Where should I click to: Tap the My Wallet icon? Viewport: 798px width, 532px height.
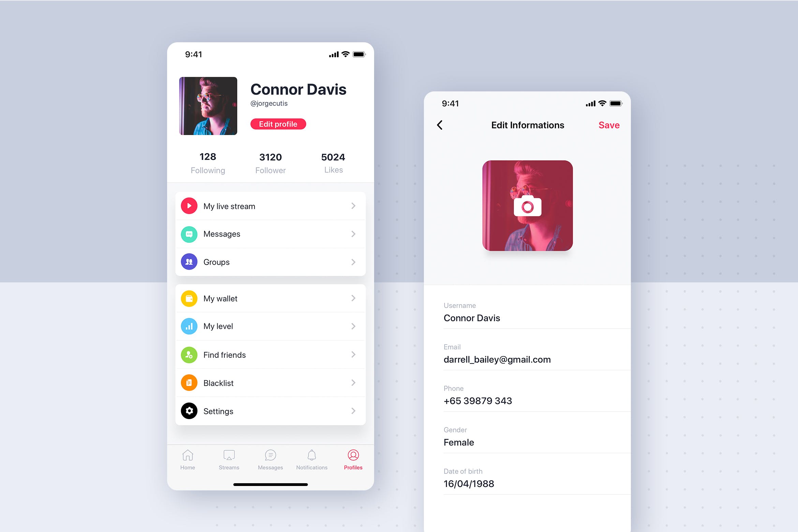click(189, 299)
